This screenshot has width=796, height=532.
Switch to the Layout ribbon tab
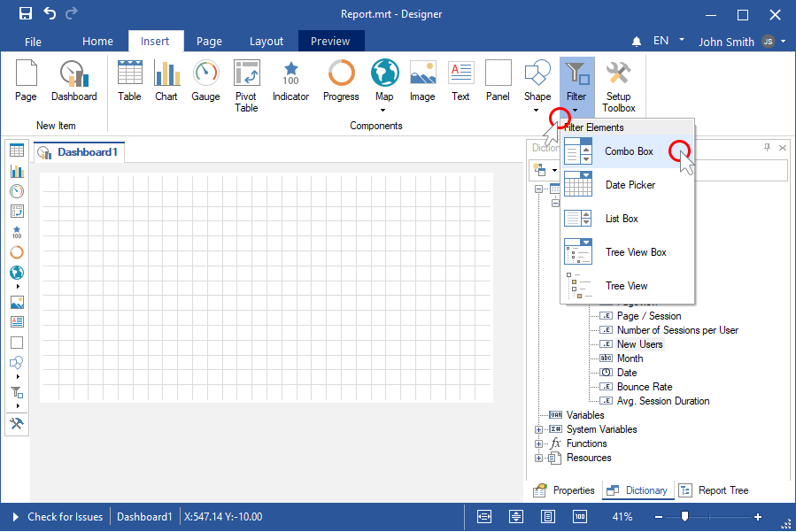coord(267,42)
